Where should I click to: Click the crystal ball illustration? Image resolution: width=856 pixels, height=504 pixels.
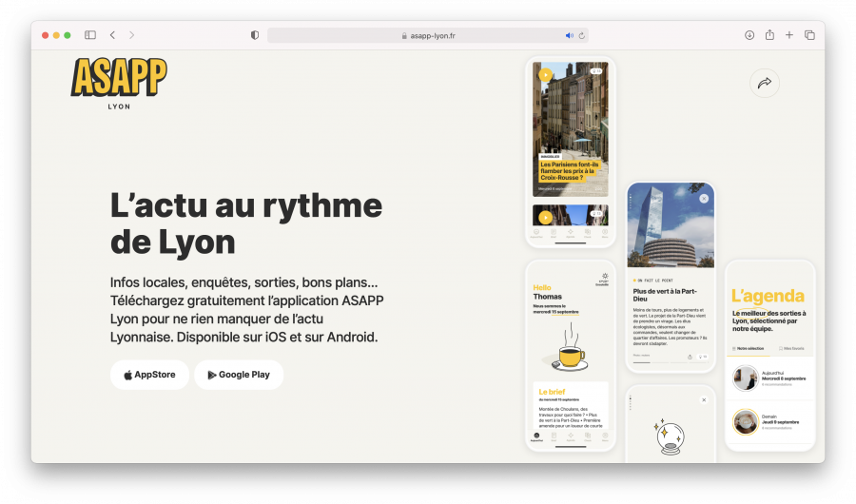tap(669, 436)
